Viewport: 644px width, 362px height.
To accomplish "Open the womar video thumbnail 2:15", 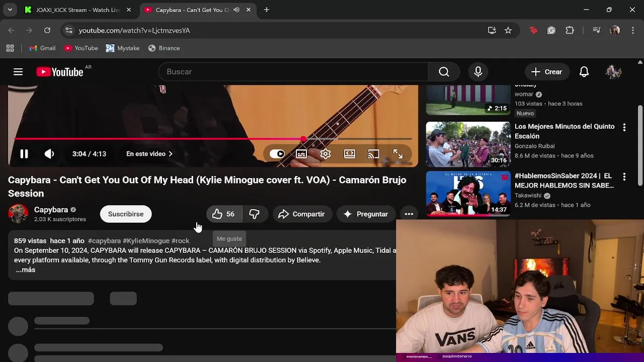I will (x=468, y=100).
